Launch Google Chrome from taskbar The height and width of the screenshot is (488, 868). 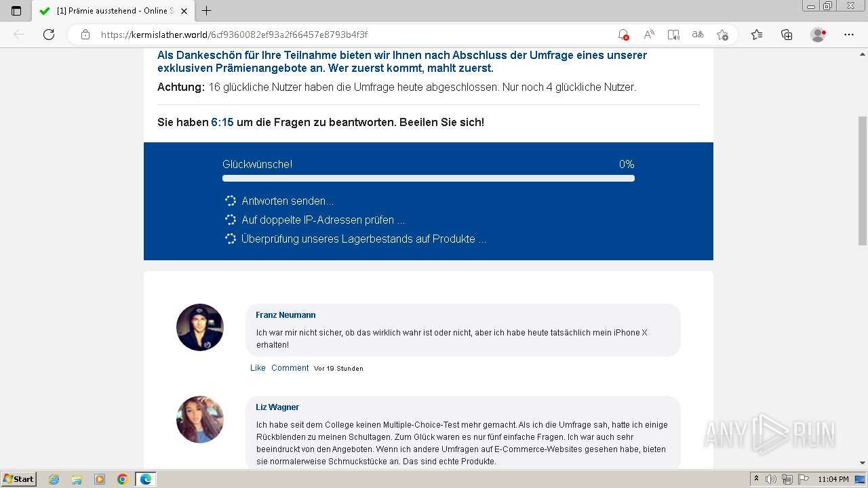click(123, 479)
